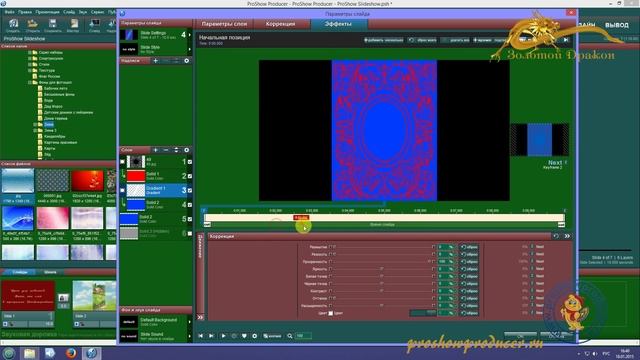The width and height of the screenshot is (640, 360).
Task: Click the Размытие row сброс reset button
Action: pyautogui.click(x=469, y=247)
